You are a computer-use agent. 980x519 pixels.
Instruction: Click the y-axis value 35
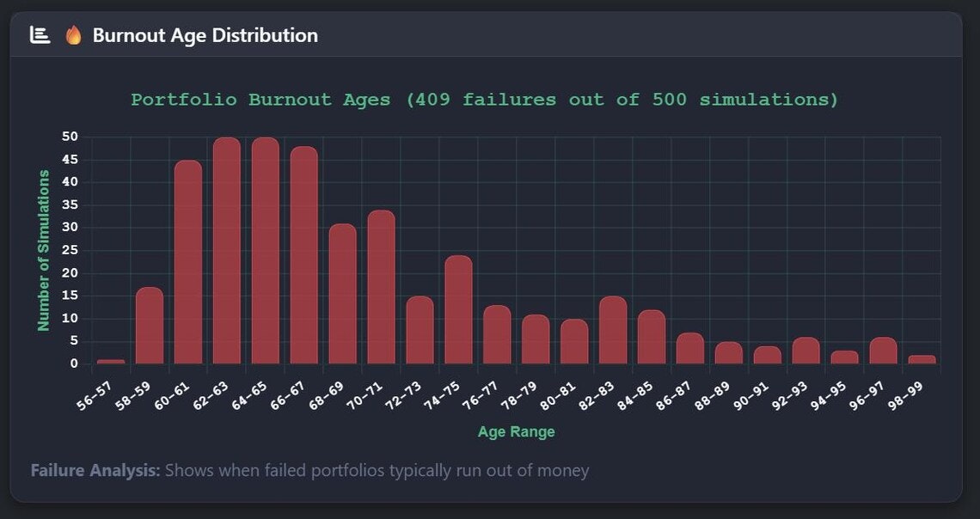point(70,205)
